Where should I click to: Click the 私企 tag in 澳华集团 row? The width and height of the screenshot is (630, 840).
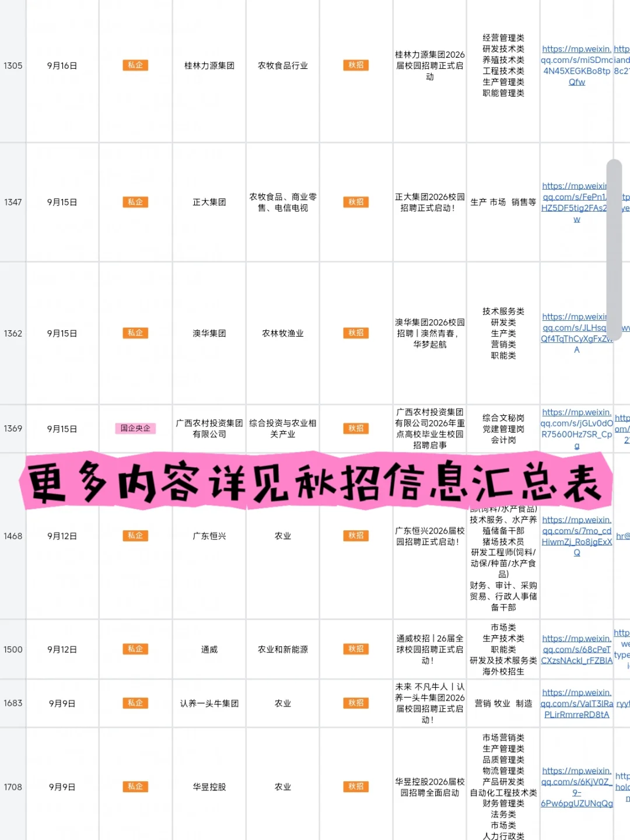click(x=135, y=333)
